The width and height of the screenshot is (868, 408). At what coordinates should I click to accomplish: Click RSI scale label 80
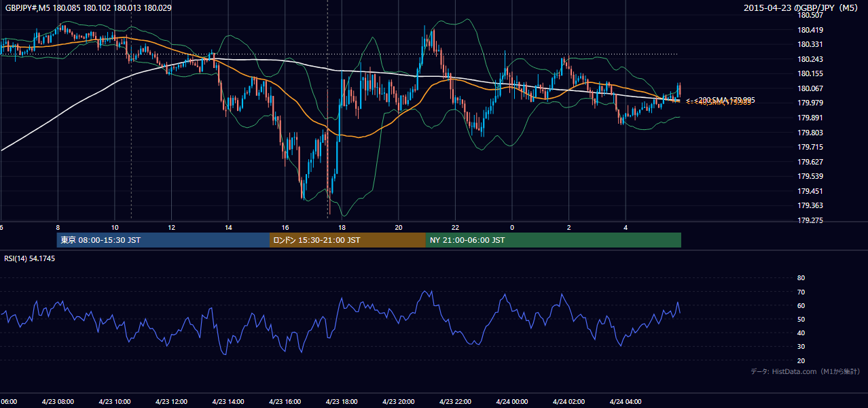[x=801, y=278]
